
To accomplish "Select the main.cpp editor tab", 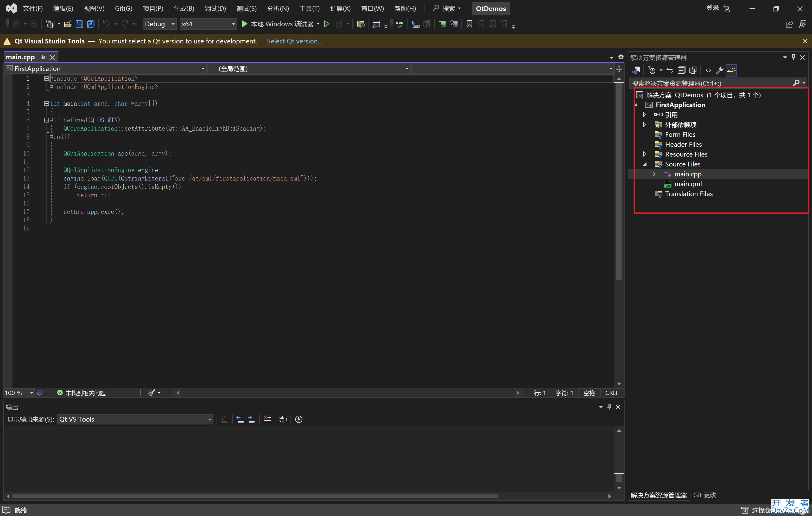I will pos(20,57).
